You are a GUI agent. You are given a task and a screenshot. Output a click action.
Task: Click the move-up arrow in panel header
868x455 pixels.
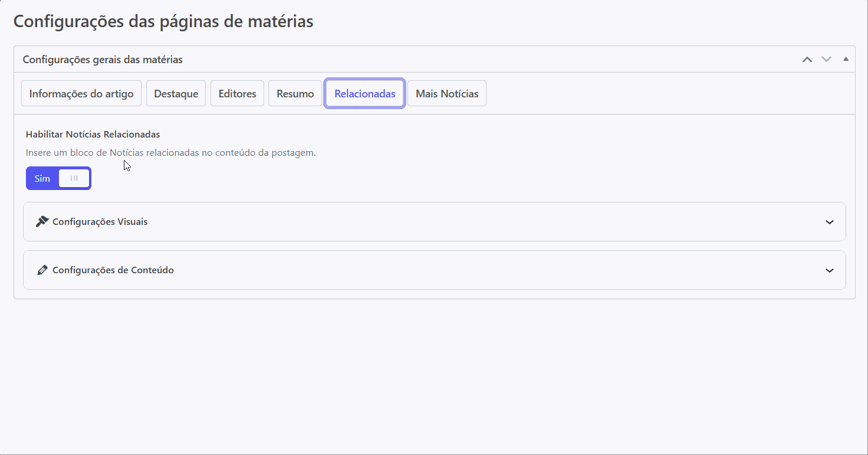point(807,60)
